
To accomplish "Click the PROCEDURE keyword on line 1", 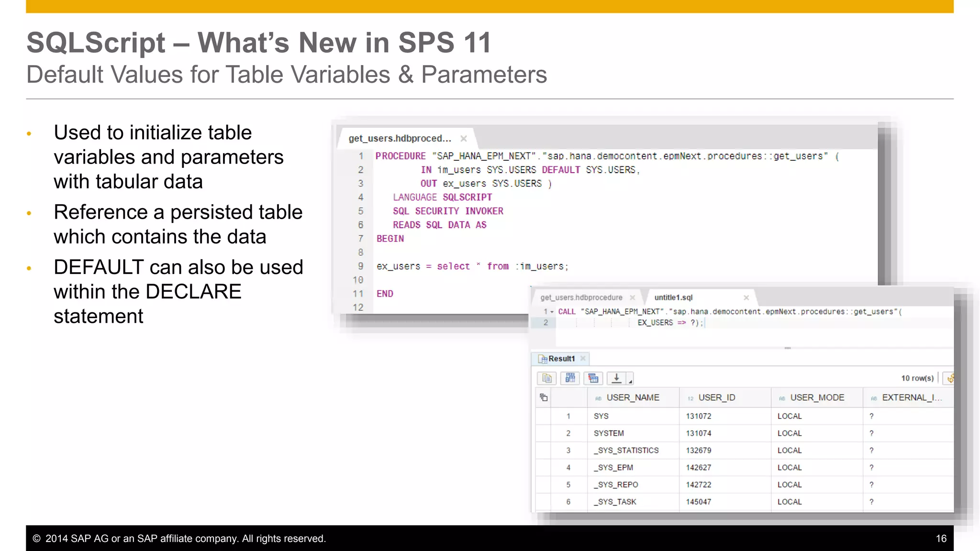I will point(401,156).
